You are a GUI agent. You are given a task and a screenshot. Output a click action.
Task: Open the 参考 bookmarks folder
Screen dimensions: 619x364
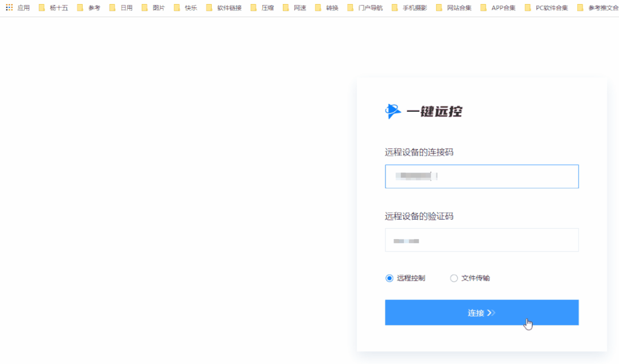coord(80,7)
